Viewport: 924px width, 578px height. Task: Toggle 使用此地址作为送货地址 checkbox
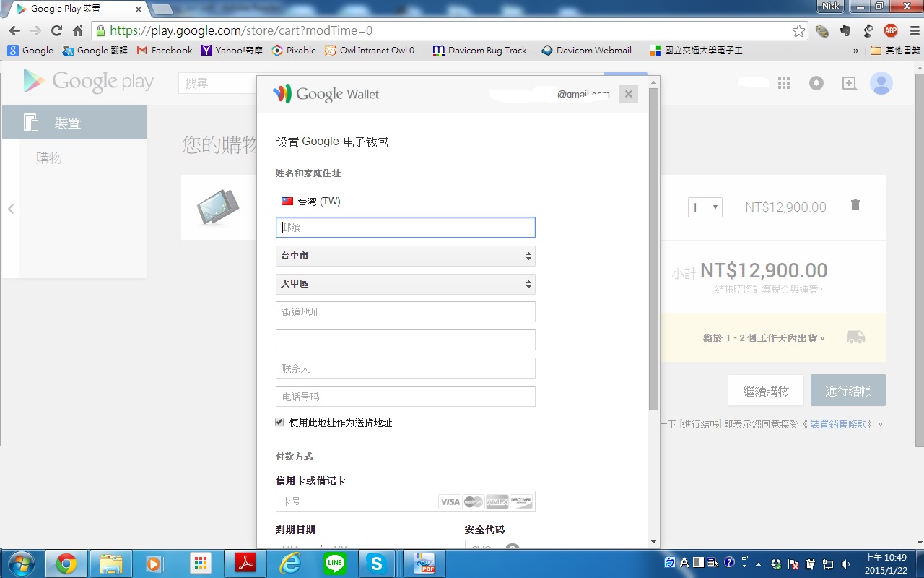click(279, 422)
